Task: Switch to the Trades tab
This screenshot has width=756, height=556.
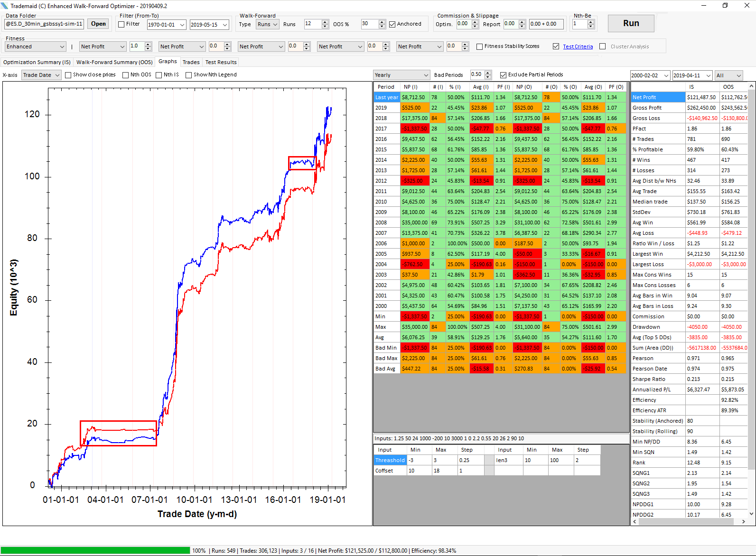Action: tap(191, 62)
